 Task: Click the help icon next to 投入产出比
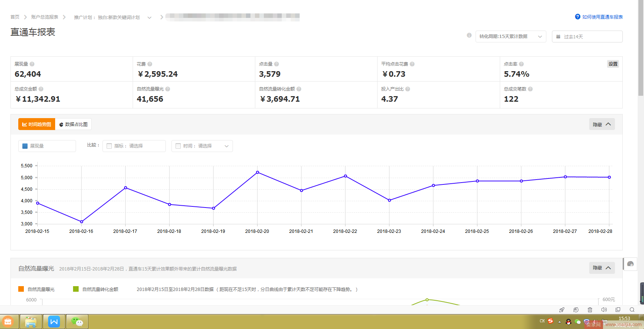(408, 89)
